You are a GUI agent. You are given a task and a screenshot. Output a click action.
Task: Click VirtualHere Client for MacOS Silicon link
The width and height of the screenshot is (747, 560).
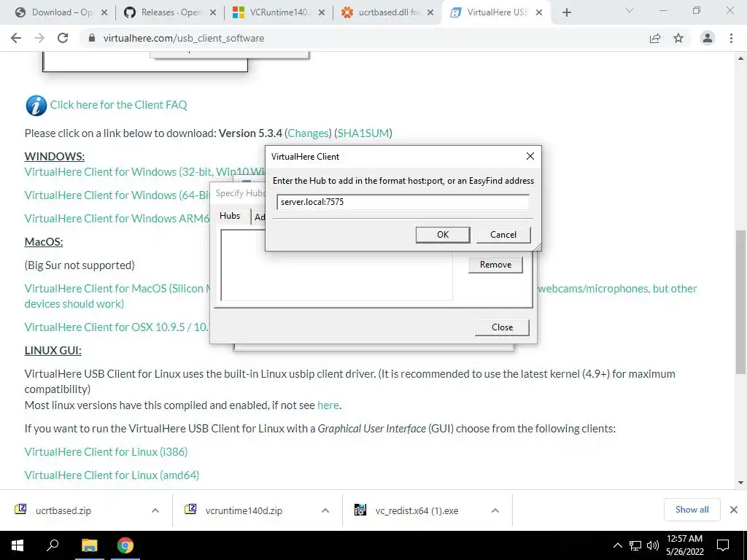(117, 289)
